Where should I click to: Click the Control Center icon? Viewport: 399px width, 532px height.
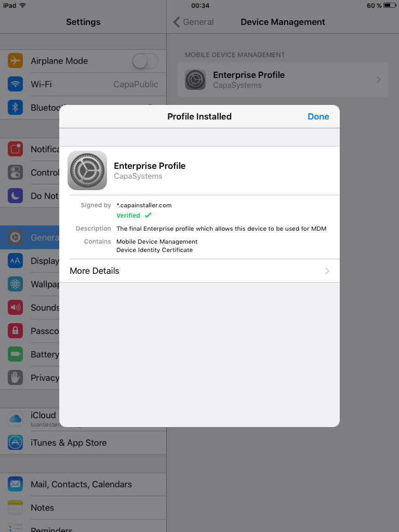[15, 172]
